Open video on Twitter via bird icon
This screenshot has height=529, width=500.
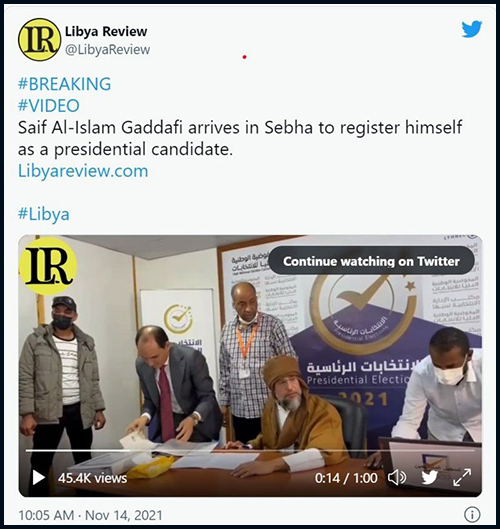pyautogui.click(x=429, y=478)
